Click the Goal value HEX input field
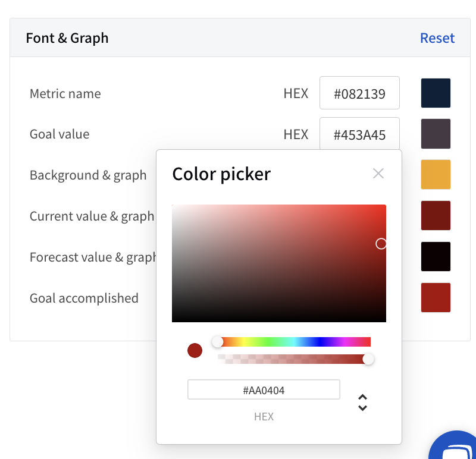 (359, 134)
